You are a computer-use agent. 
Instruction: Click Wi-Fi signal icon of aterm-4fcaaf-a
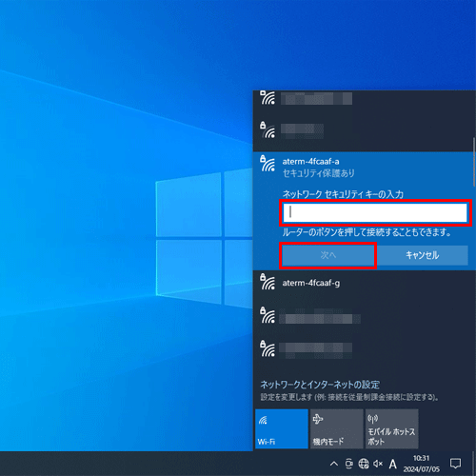click(x=268, y=164)
